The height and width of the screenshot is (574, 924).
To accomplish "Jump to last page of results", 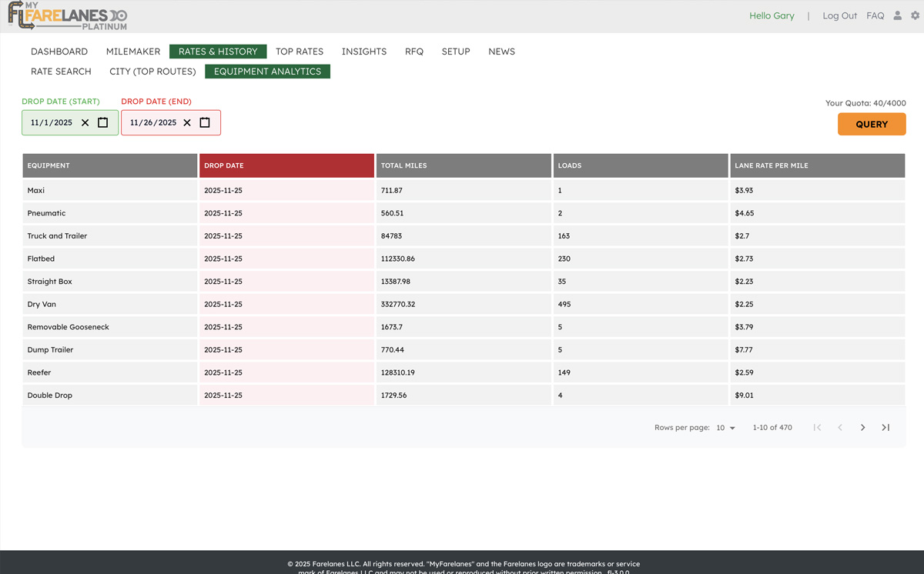I will click(885, 428).
